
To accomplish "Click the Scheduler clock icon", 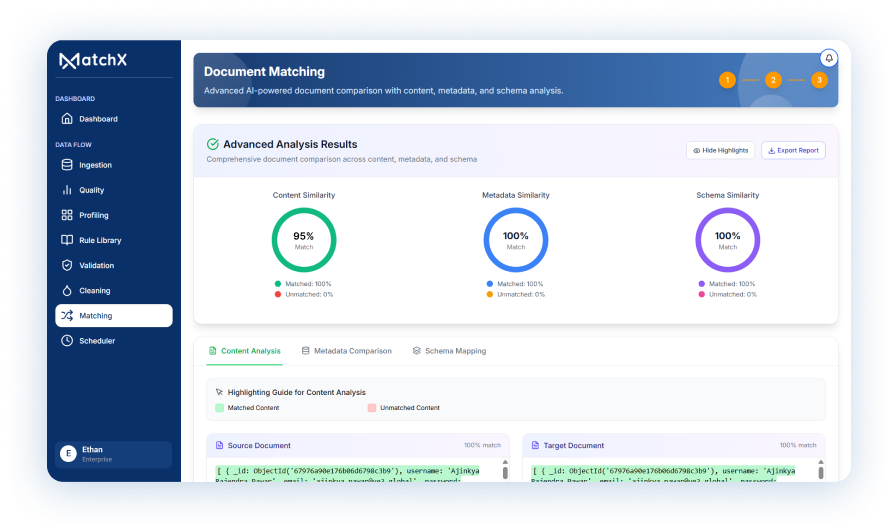I will click(67, 340).
